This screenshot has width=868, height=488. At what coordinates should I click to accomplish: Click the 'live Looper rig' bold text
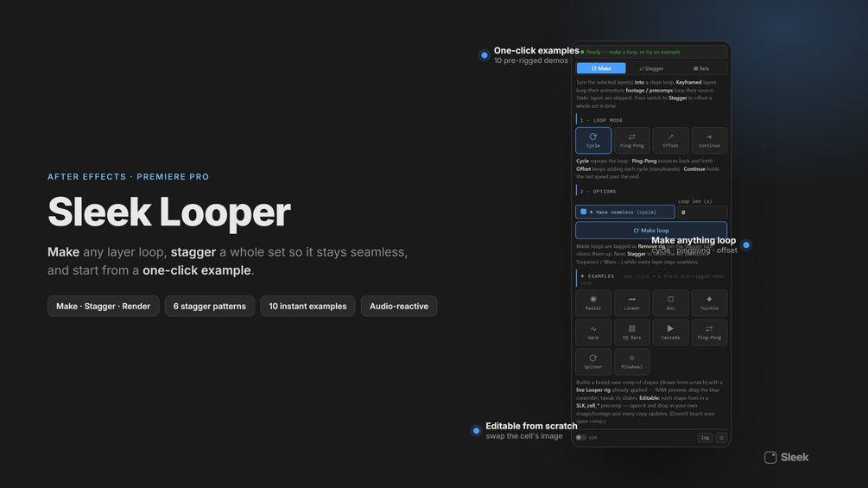593,390
